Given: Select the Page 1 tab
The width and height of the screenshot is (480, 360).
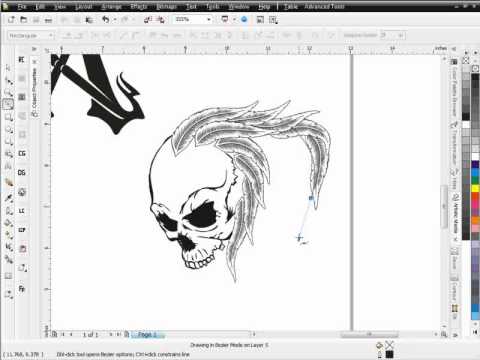Looking at the screenshot, I should pyautogui.click(x=147, y=334).
